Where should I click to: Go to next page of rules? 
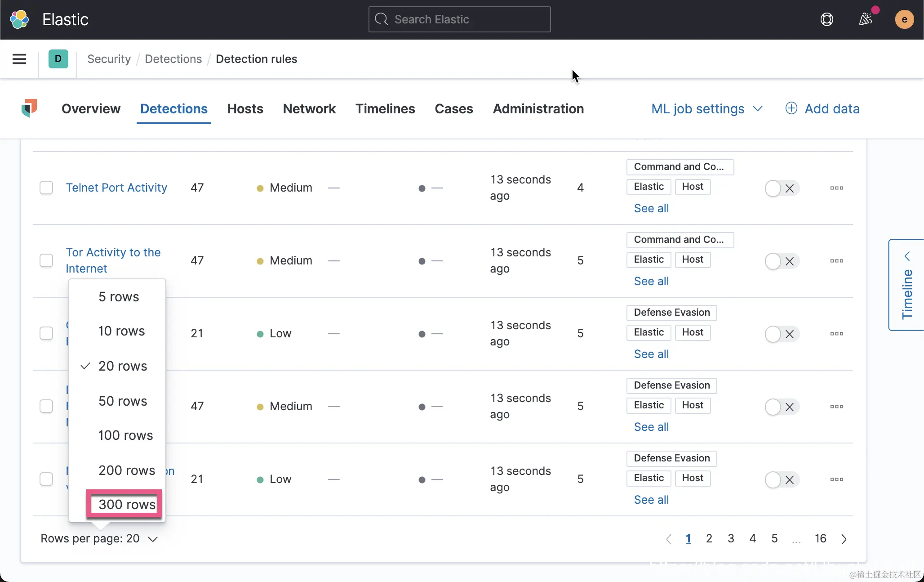coord(844,539)
